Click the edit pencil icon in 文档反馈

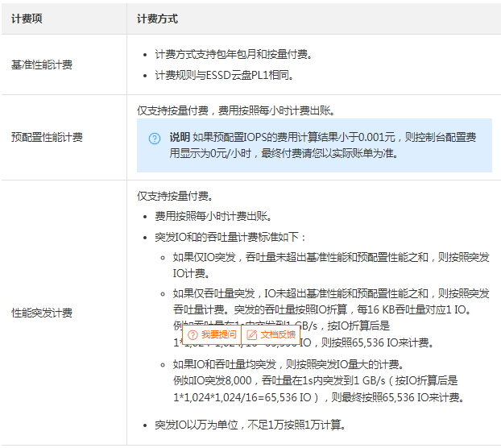coord(252,335)
